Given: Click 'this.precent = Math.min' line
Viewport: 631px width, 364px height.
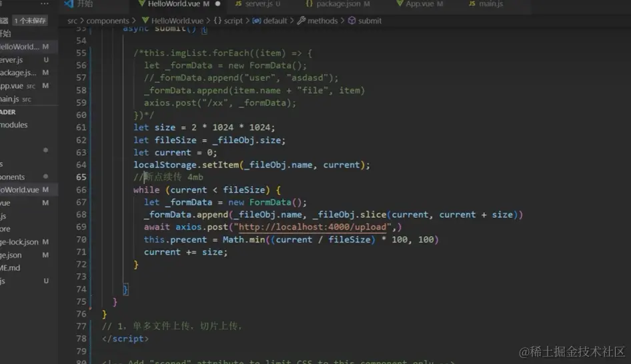Looking at the screenshot, I should (291, 240).
